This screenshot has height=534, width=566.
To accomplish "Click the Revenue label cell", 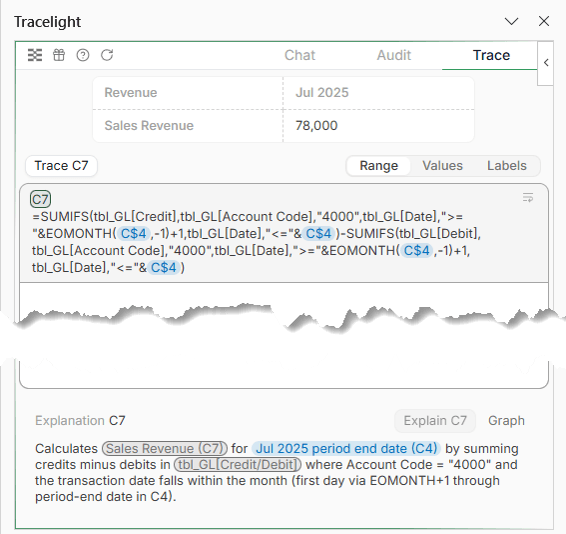I will pyautogui.click(x=188, y=93).
